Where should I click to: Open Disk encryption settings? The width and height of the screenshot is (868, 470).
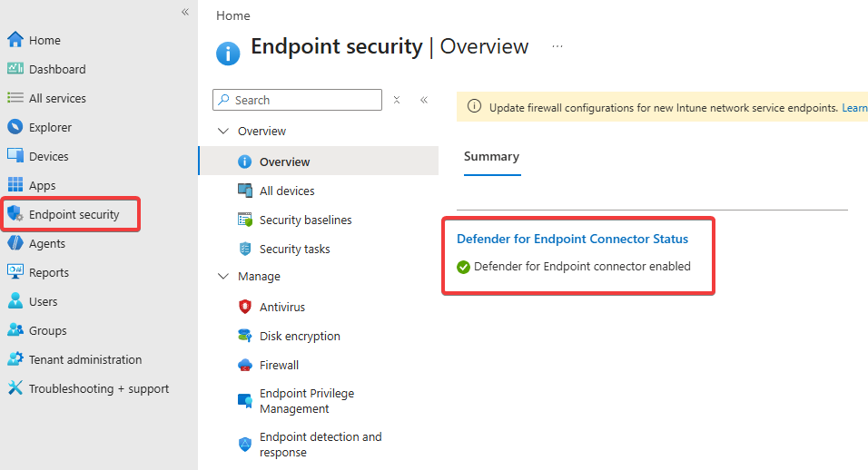[x=300, y=337]
